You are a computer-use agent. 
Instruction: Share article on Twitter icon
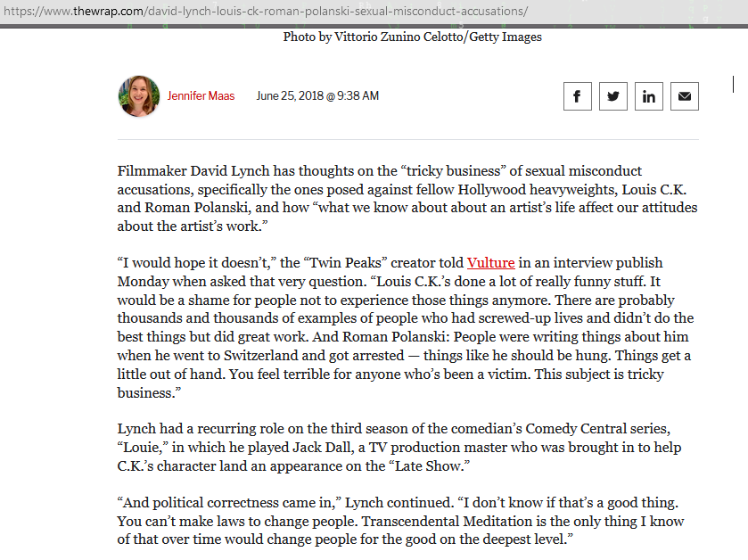point(613,96)
